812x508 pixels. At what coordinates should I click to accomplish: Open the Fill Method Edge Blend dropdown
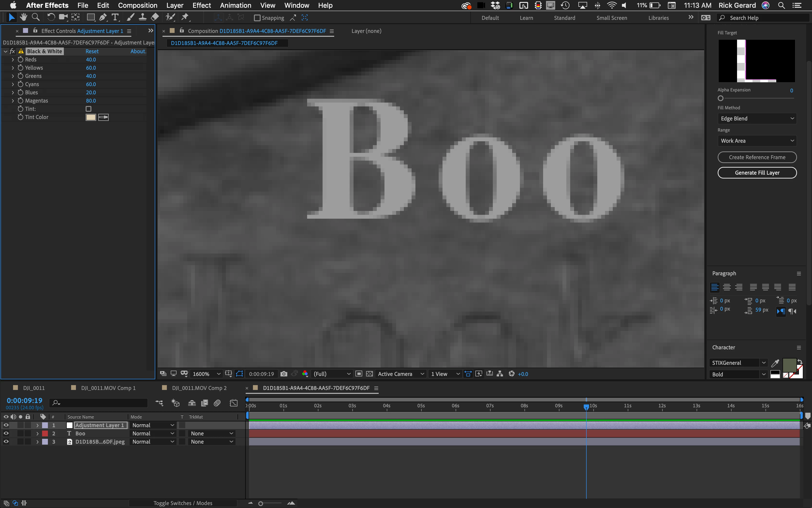click(x=757, y=119)
